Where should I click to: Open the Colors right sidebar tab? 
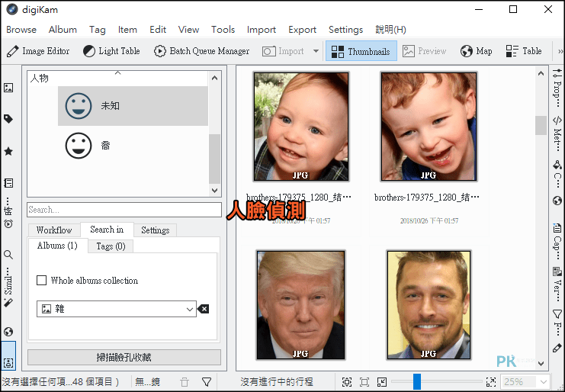[x=557, y=174]
